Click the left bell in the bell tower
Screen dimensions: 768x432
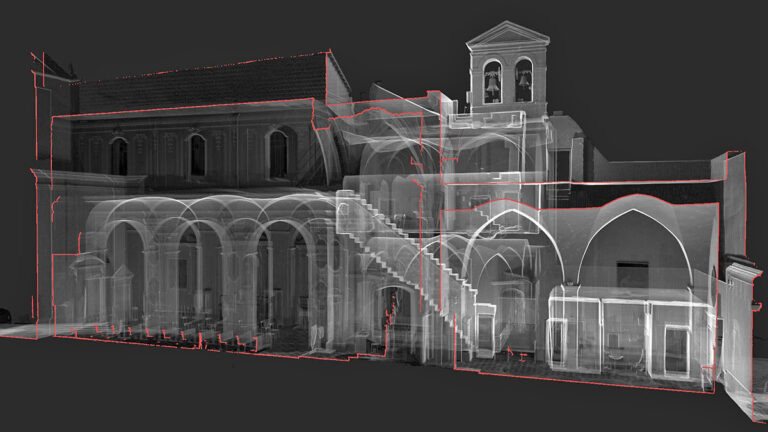pos(492,83)
